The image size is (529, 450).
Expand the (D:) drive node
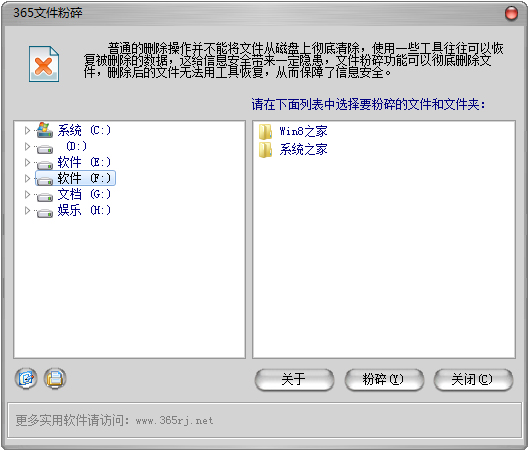[x=27, y=146]
